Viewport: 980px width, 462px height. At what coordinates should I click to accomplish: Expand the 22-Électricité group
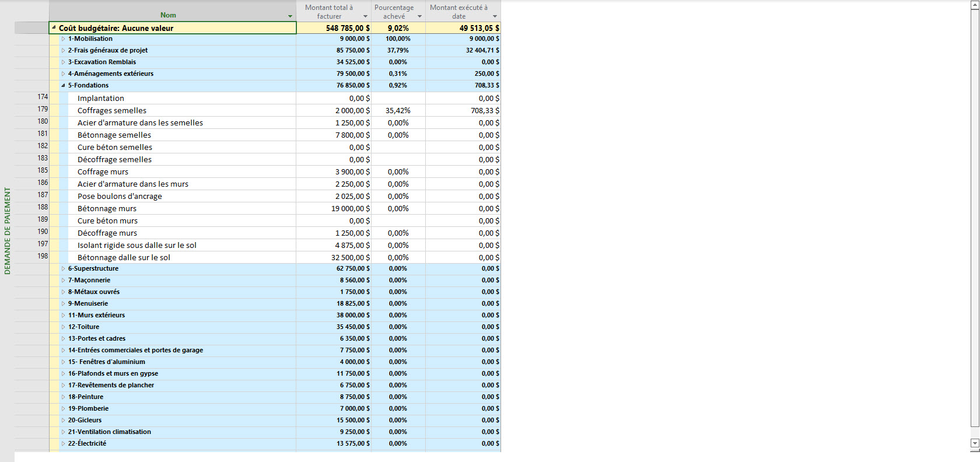coord(63,444)
